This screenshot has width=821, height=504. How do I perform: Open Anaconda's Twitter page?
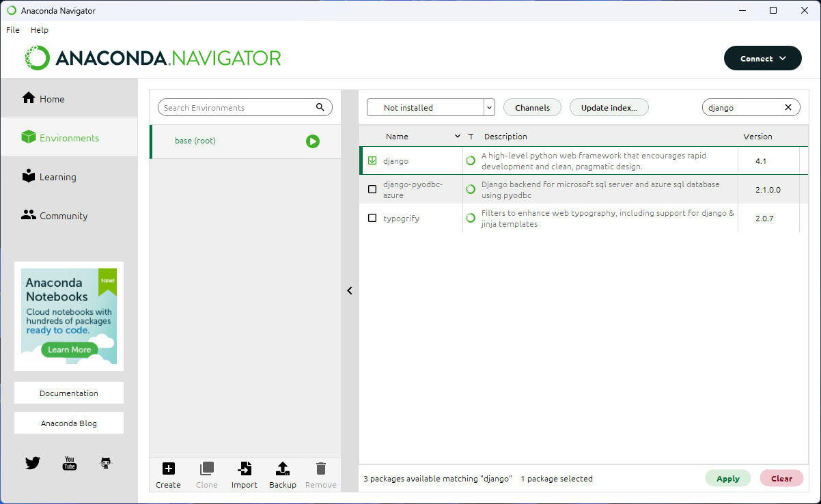[32, 462]
